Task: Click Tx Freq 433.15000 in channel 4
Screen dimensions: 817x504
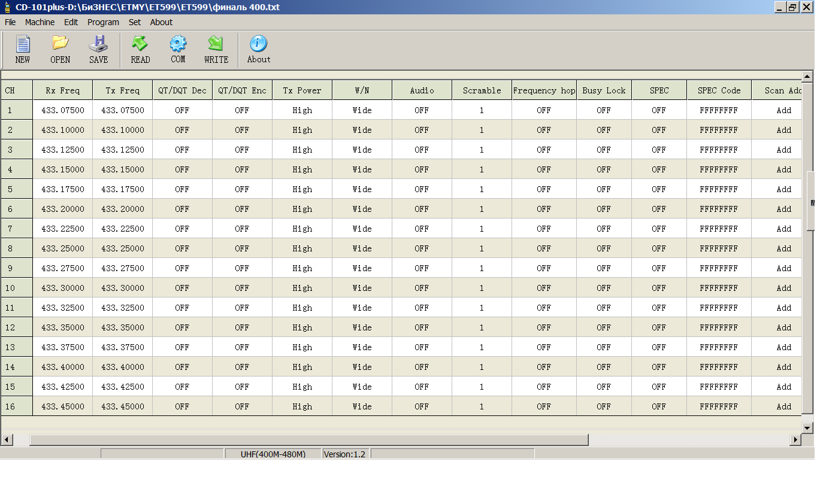Action: (123, 169)
